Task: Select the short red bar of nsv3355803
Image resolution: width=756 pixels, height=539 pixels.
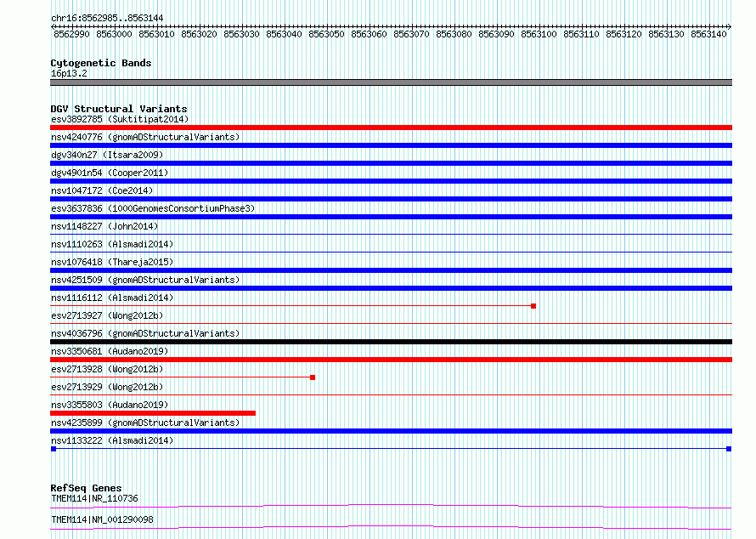Action: [153, 413]
